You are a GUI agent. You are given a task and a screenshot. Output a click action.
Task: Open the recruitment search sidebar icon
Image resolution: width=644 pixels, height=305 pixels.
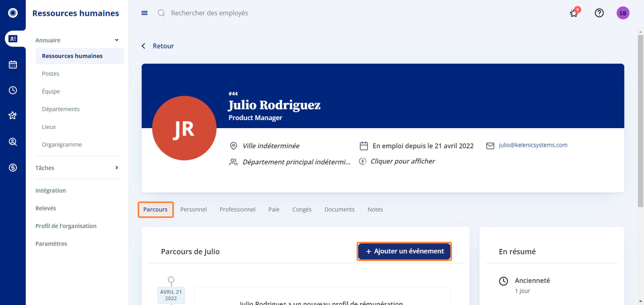13,142
